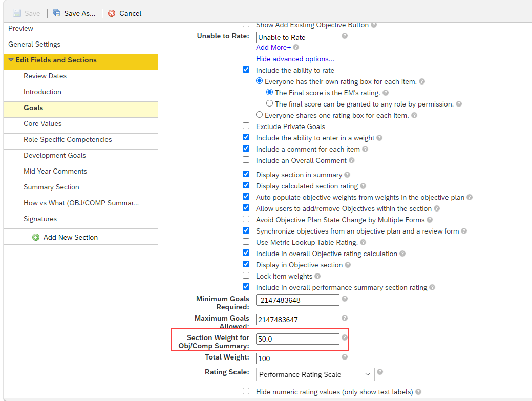The height and width of the screenshot is (401, 532).
Task: Click the Unable to Rate text field
Action: 297,37
